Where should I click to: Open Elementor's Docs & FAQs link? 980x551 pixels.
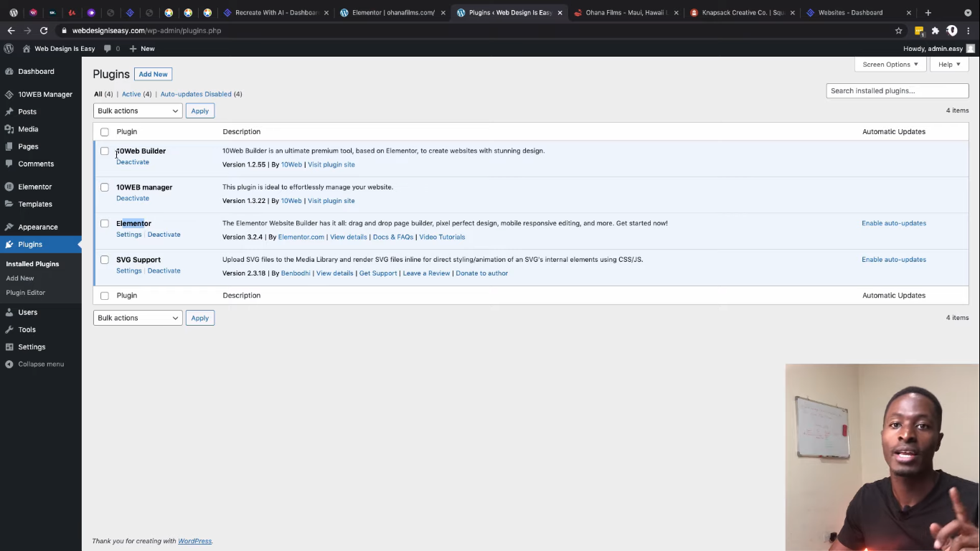click(393, 237)
